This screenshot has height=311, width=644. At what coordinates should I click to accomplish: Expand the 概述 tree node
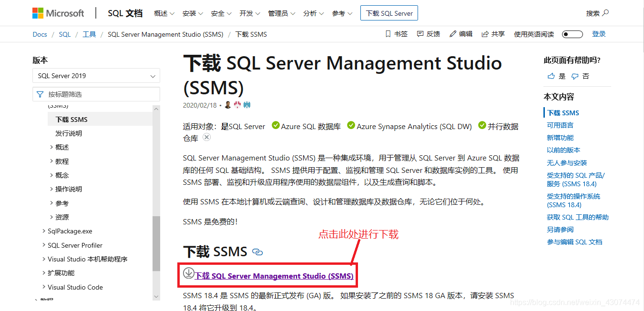coord(51,147)
